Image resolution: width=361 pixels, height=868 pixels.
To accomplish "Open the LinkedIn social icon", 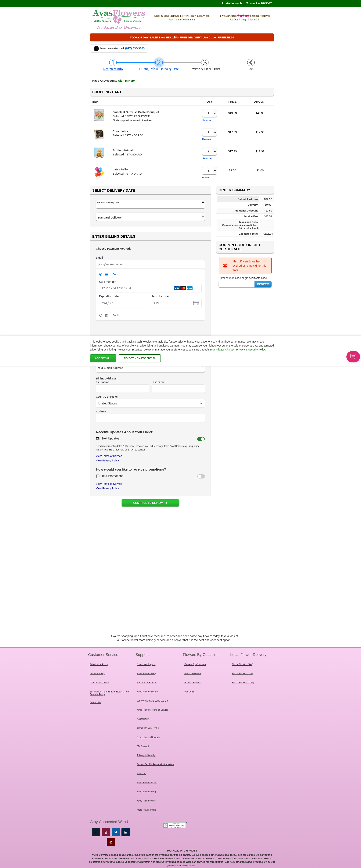I will click(125, 832).
